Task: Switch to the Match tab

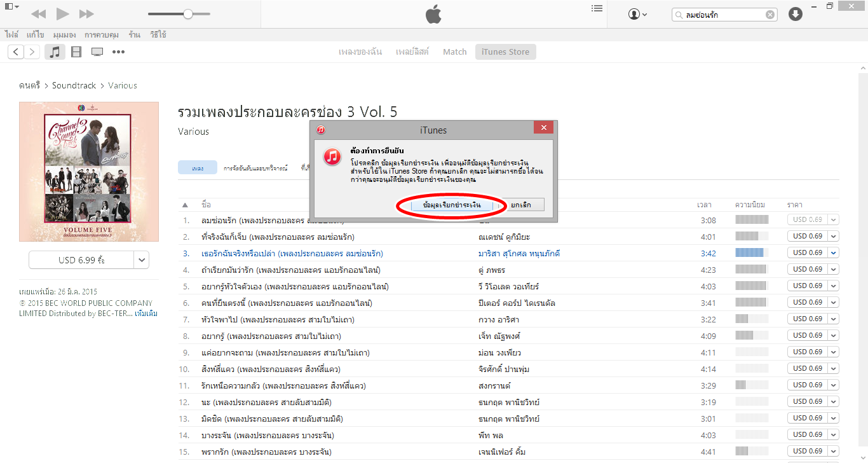Action: [455, 52]
